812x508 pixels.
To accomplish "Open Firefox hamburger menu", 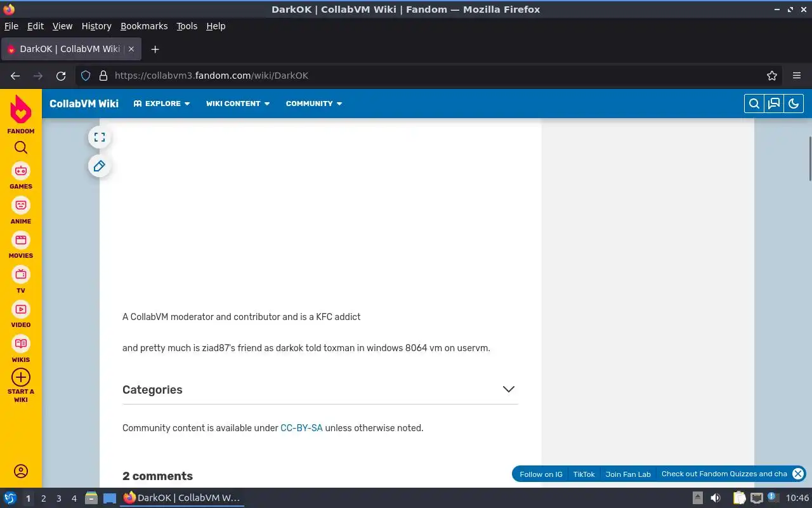I will pos(797,76).
